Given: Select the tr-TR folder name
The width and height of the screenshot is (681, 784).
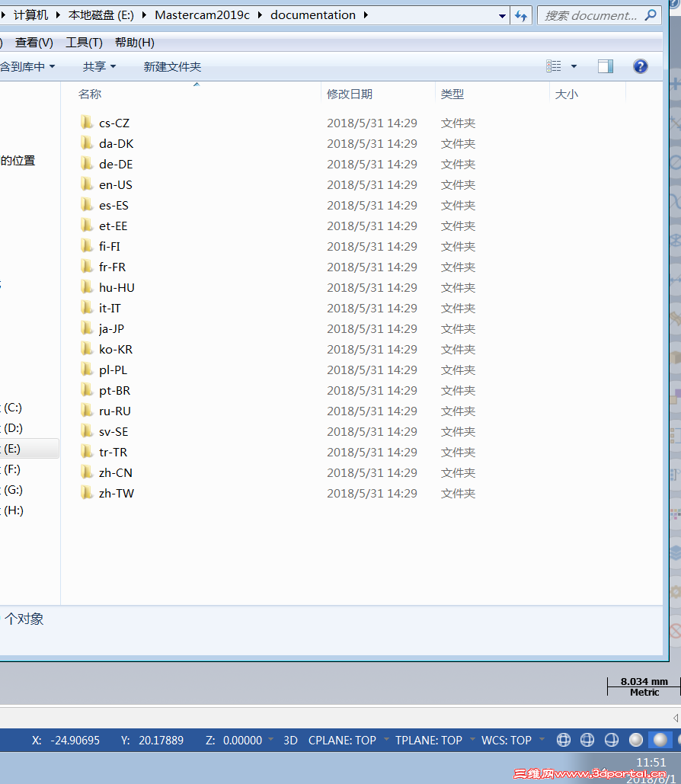Looking at the screenshot, I should (x=113, y=452).
